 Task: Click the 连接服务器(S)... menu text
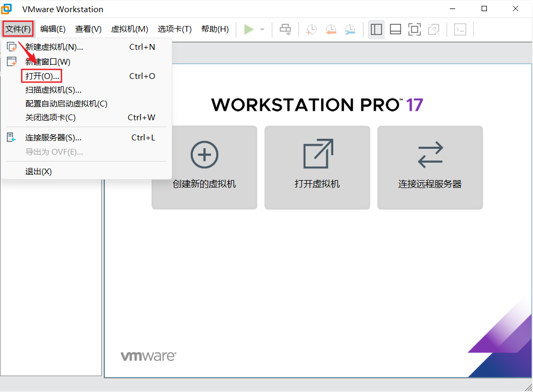point(54,138)
